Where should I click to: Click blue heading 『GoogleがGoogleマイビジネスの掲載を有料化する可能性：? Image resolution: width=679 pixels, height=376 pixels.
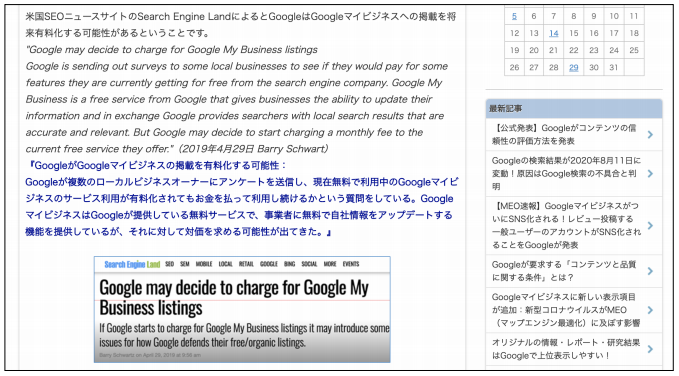[156, 165]
